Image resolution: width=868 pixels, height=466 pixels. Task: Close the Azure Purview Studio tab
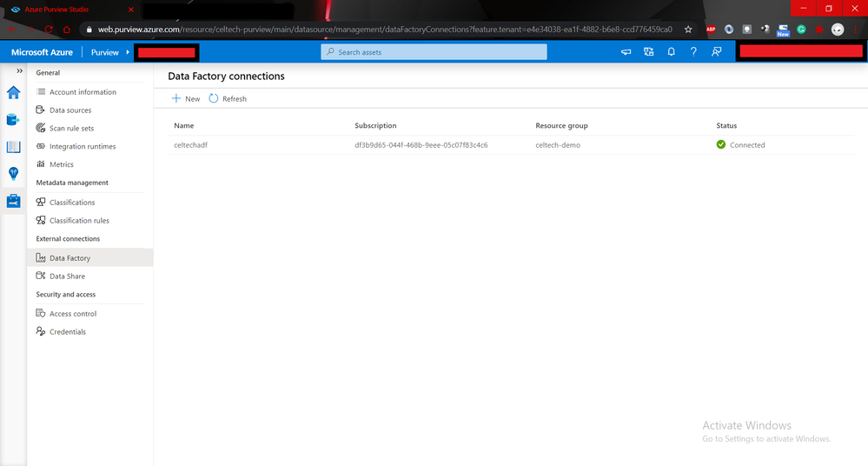tap(131, 10)
